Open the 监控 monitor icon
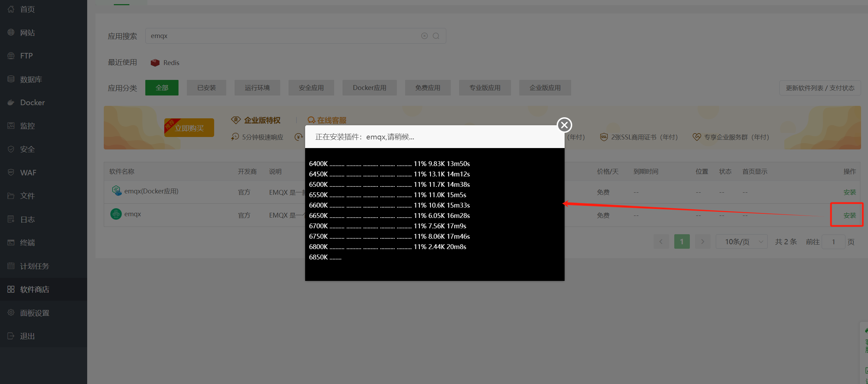 tap(11, 126)
